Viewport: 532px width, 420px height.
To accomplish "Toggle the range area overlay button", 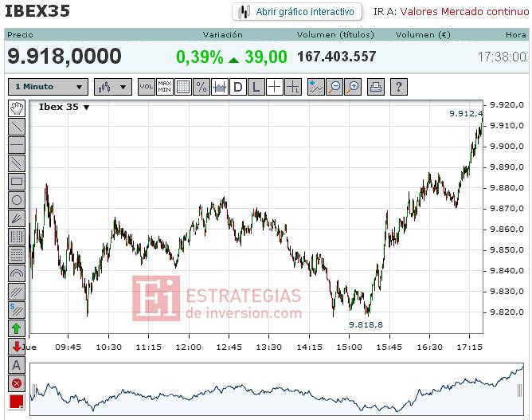I will point(220,87).
